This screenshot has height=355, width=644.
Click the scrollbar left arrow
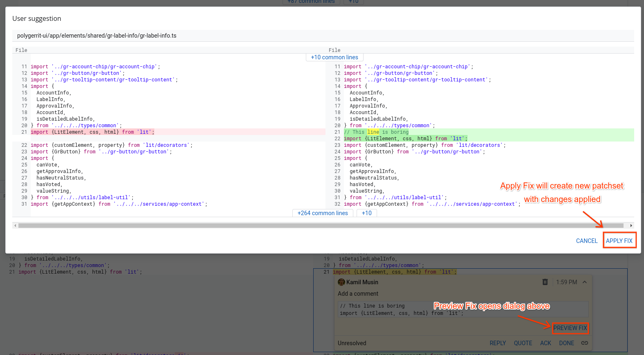tap(15, 226)
